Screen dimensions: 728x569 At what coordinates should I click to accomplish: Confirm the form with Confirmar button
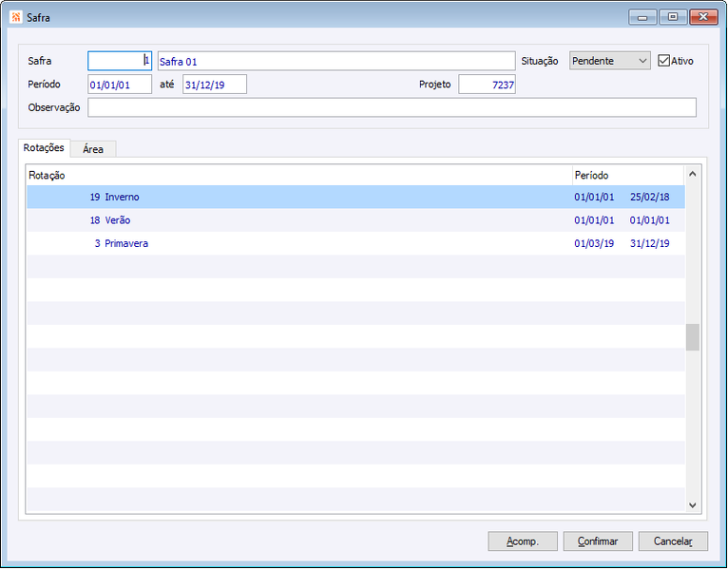[598, 541]
